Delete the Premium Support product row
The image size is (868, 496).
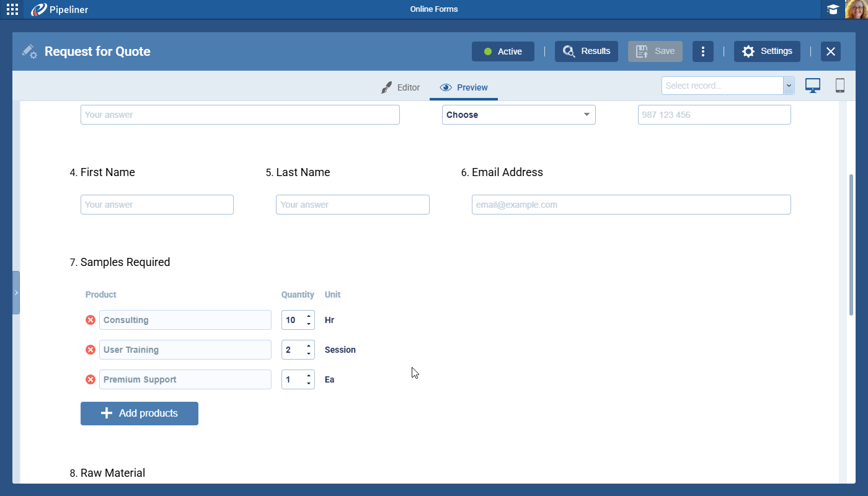(91, 379)
